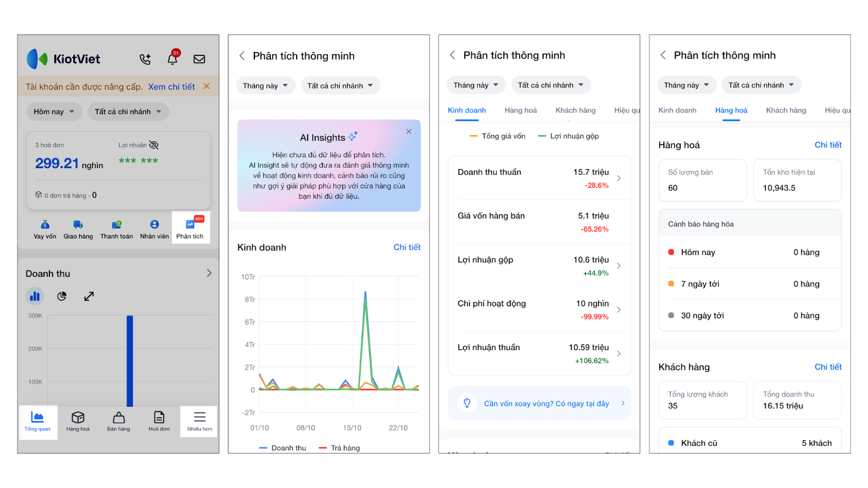Screen dimensions: 868x488
Task: Select the bar chart view toggle
Action: click(x=35, y=296)
